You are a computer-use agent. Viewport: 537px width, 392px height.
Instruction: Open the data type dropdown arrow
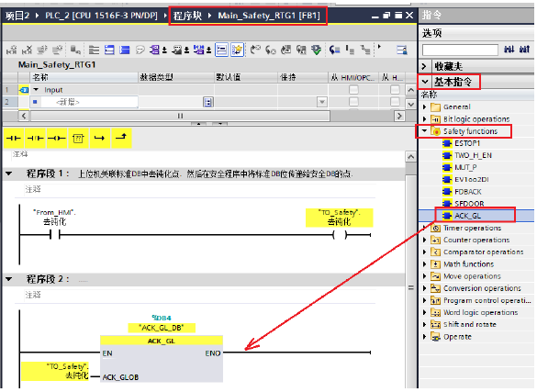click(x=321, y=102)
